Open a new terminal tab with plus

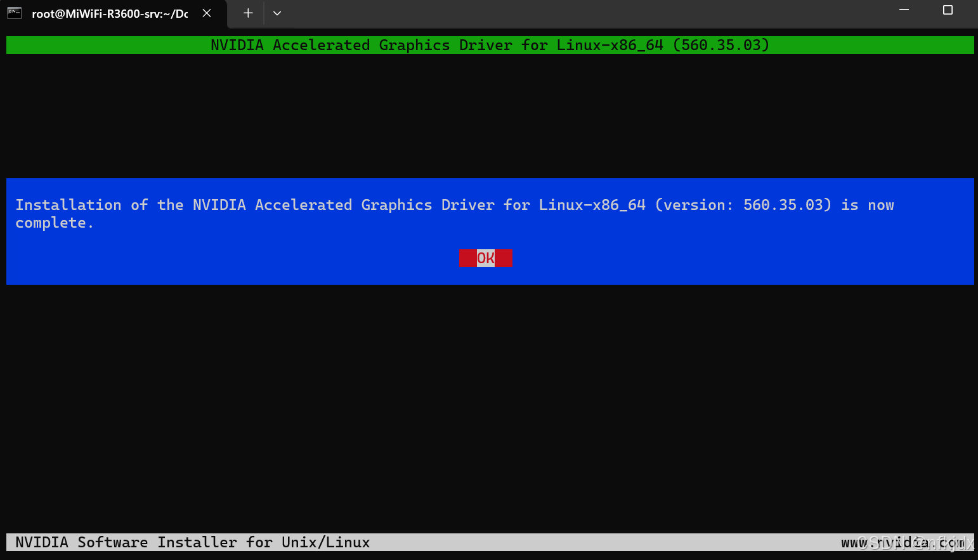point(248,13)
